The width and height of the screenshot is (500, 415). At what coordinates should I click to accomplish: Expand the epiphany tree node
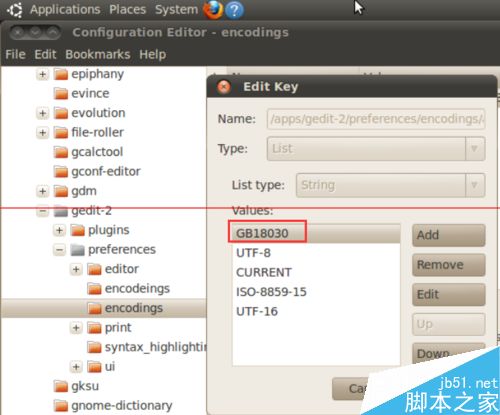click(x=42, y=74)
